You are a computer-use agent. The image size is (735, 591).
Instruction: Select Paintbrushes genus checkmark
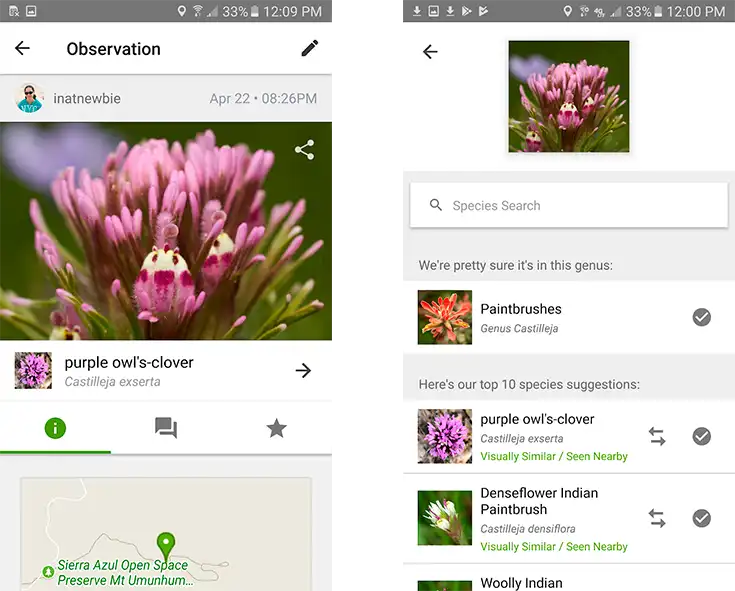pyautogui.click(x=701, y=317)
